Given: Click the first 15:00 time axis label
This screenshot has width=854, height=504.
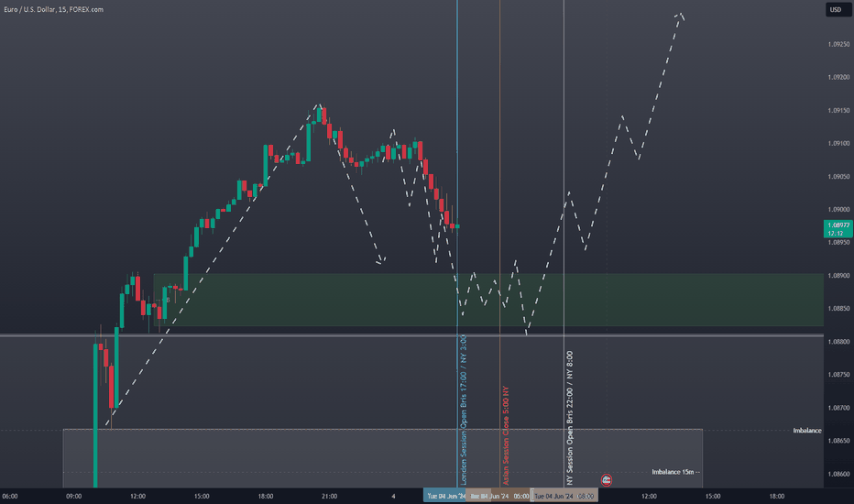Looking at the screenshot, I should 202,497.
